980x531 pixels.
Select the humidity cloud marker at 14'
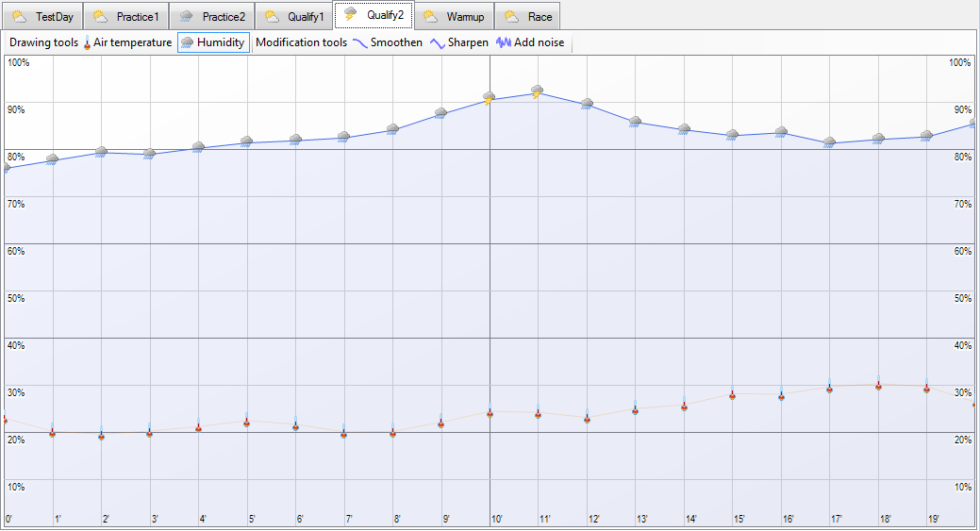pyautogui.click(x=685, y=129)
